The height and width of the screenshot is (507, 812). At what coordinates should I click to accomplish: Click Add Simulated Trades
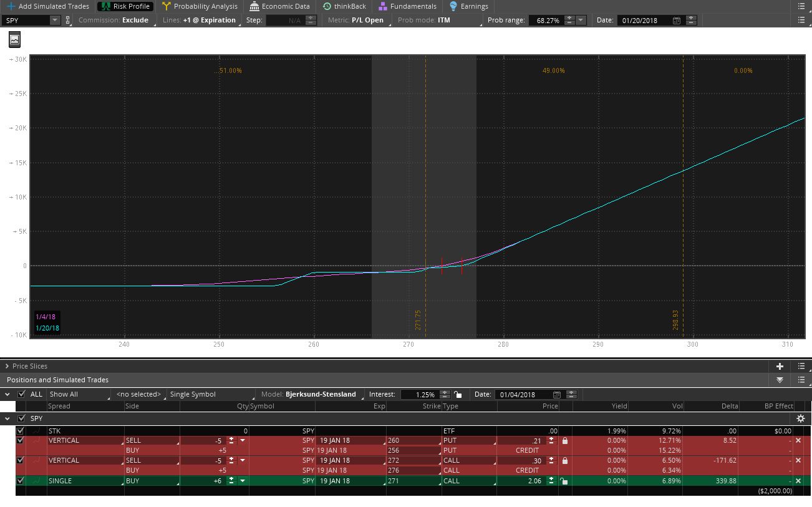click(47, 6)
